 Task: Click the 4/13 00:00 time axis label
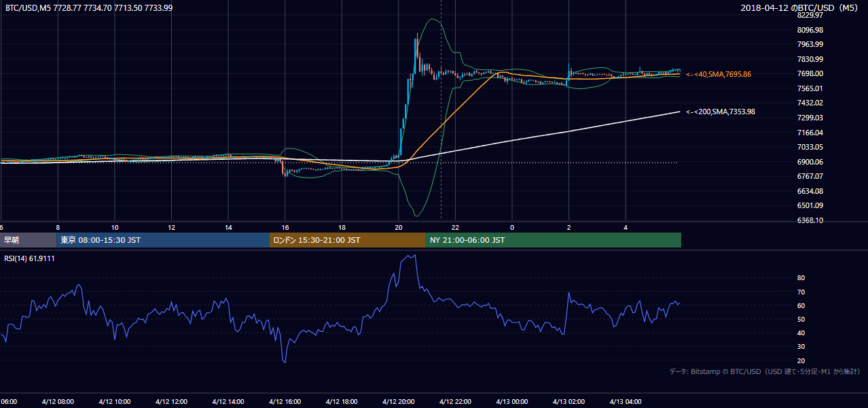click(x=512, y=401)
